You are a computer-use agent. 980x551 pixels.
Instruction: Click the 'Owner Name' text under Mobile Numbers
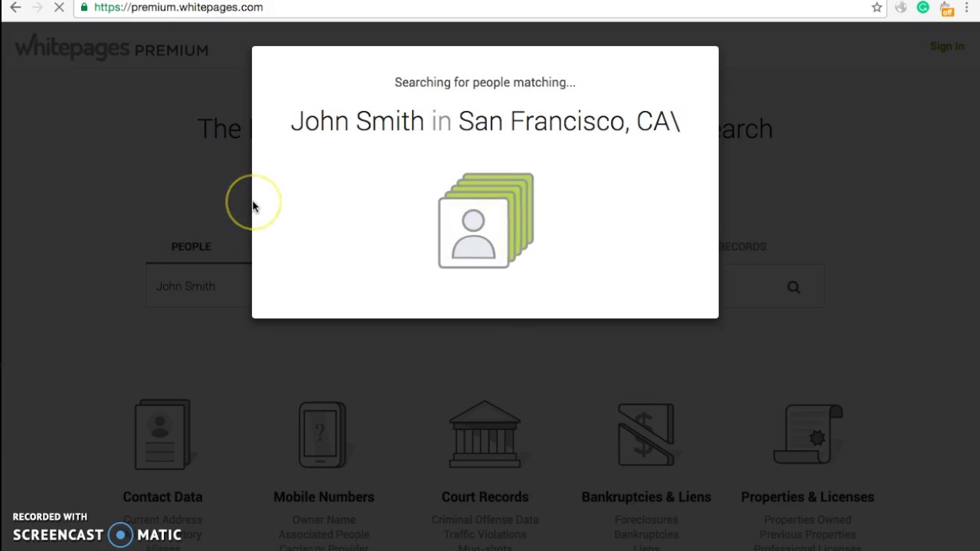324,520
